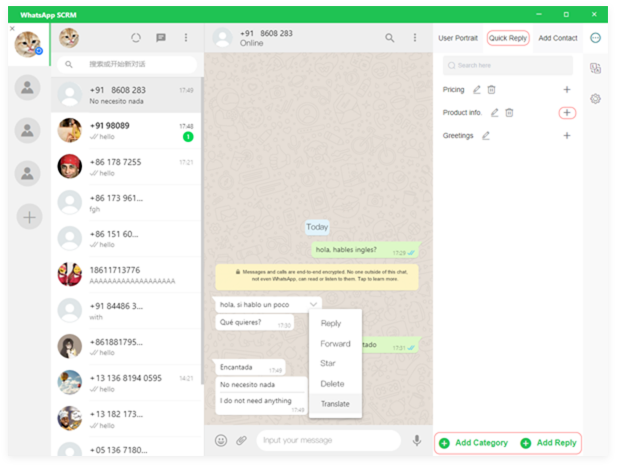617x467 pixels.
Task: Switch to the User Portrait tab
Action: tap(458, 38)
